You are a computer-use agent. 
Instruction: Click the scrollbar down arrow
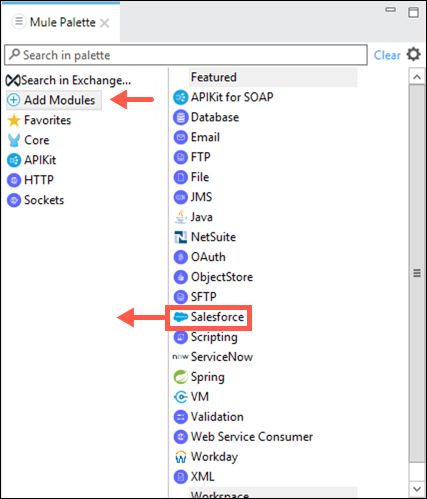(417, 489)
